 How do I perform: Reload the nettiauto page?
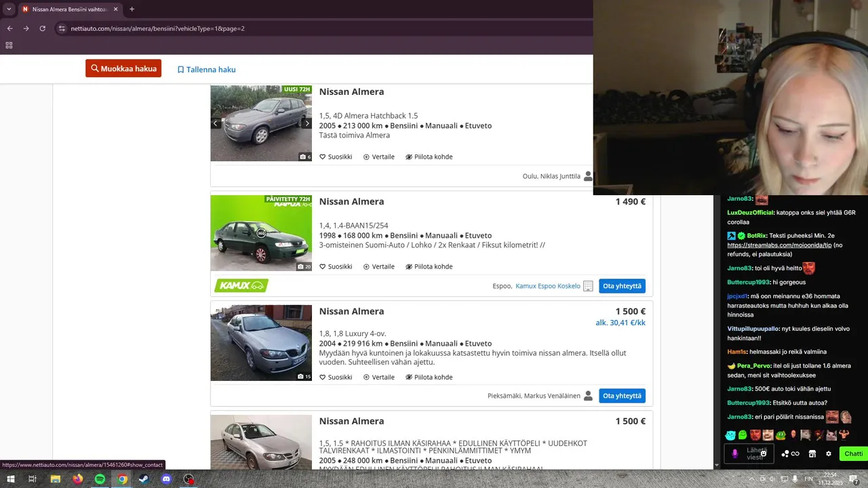tap(42, 28)
